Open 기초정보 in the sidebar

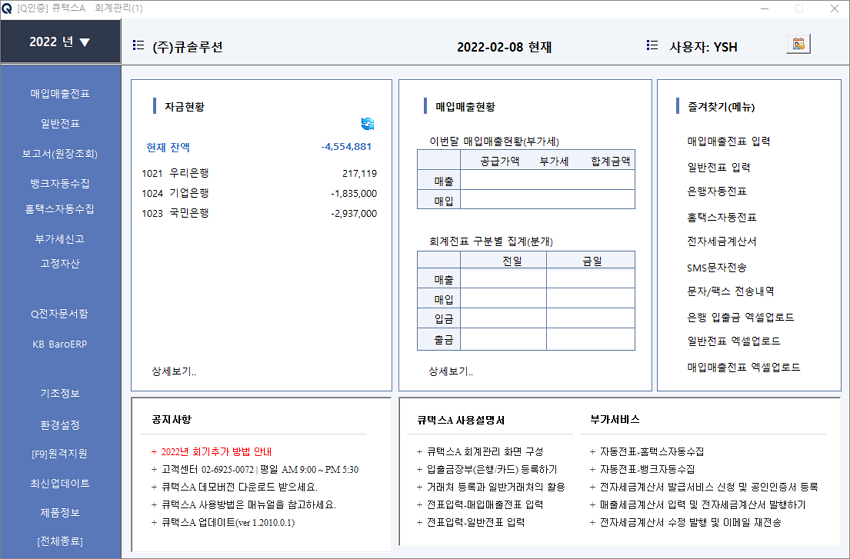[60, 394]
